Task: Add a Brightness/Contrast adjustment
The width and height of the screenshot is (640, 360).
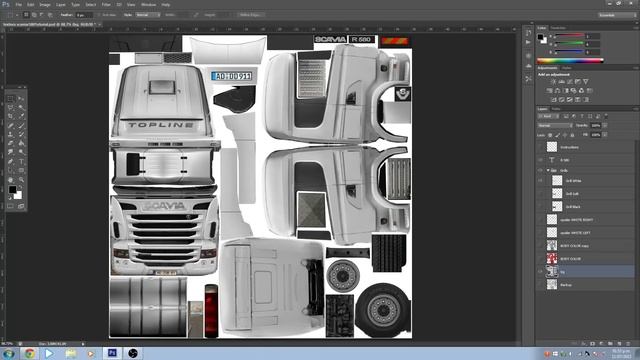Action: click(554, 82)
